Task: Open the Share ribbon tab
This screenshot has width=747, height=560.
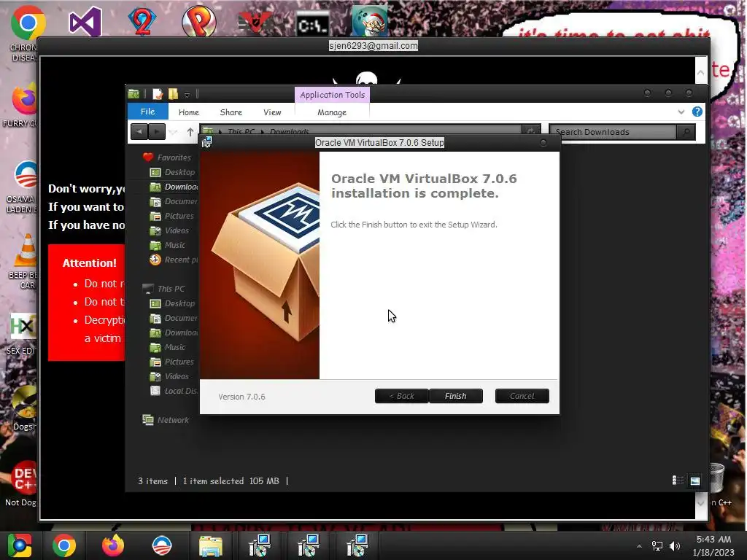Action: [231, 112]
